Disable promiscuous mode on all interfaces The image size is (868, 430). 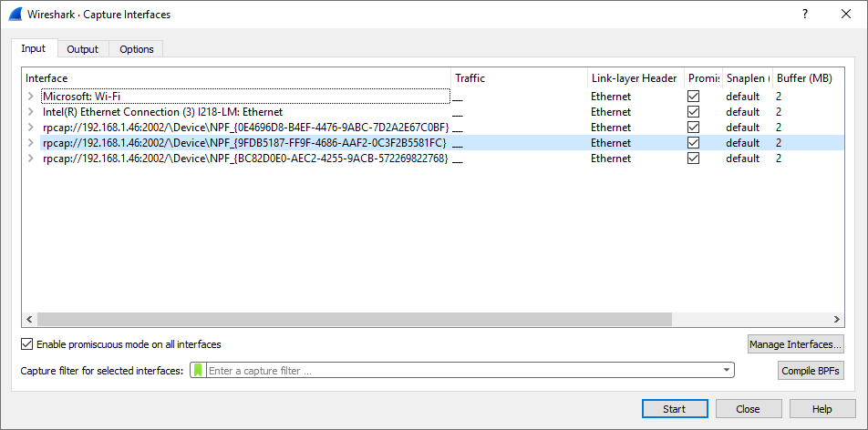pyautogui.click(x=26, y=344)
